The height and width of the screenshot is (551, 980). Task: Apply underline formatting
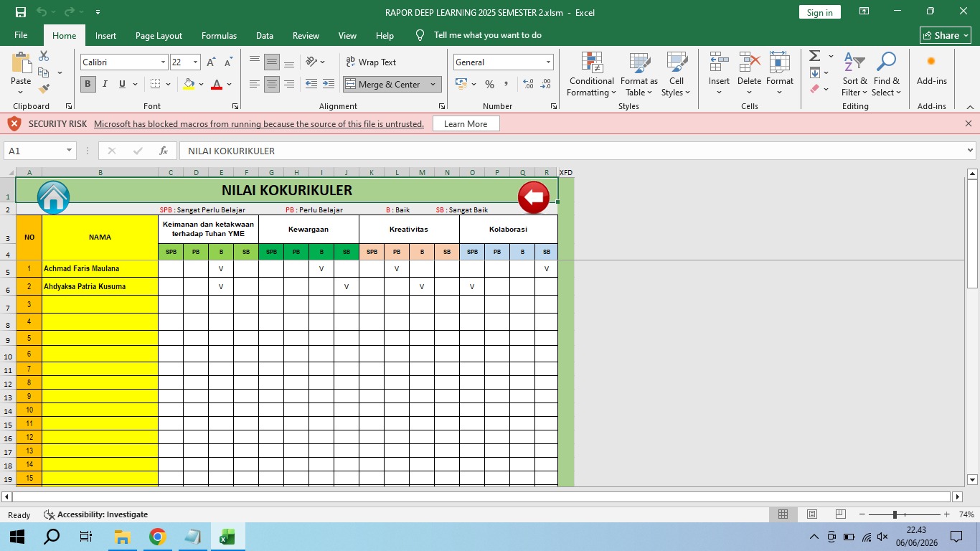pyautogui.click(x=123, y=84)
